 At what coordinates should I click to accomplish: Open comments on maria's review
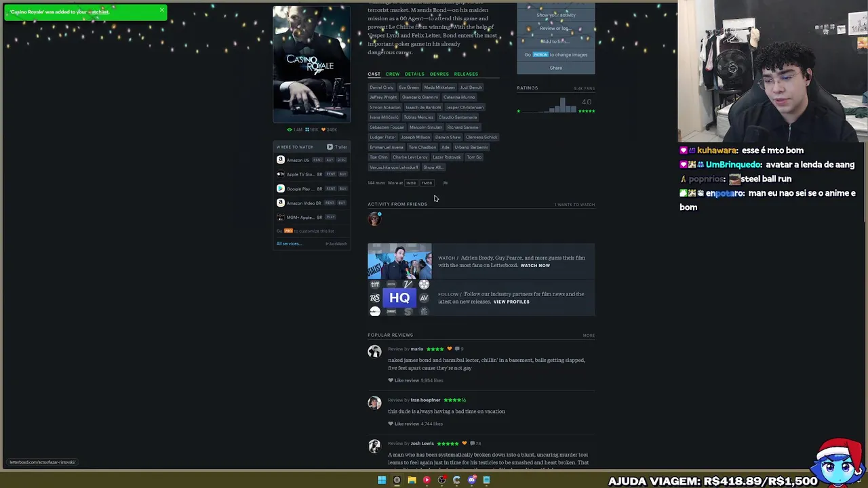(x=459, y=349)
